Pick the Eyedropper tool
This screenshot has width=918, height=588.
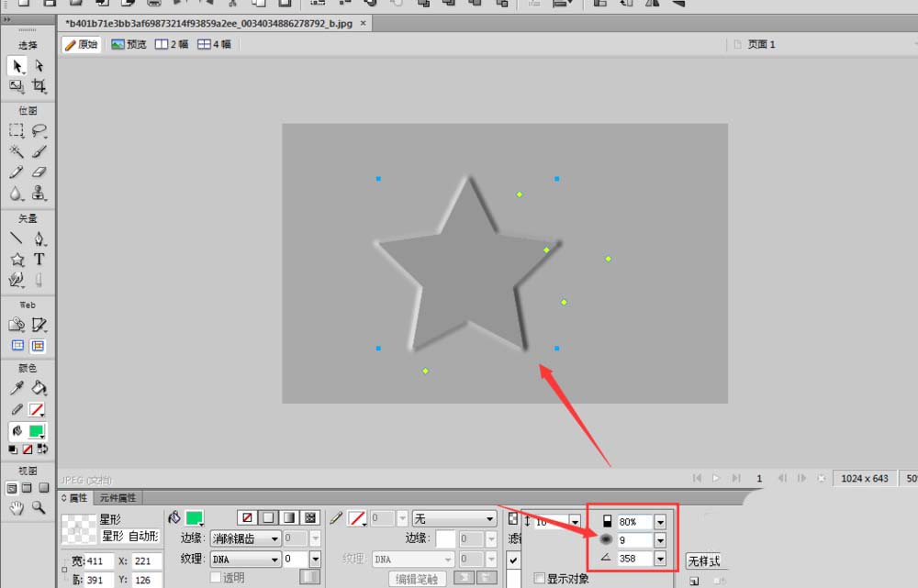(x=17, y=388)
